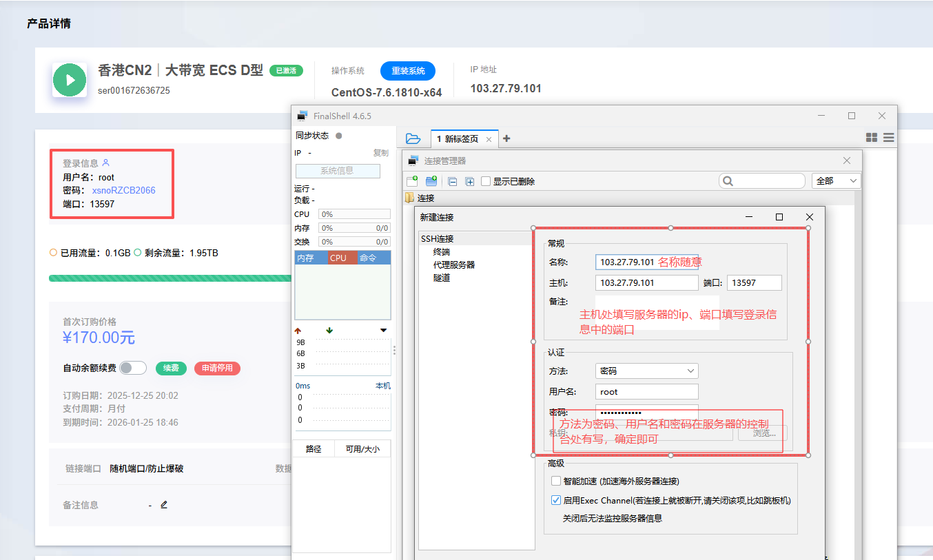Switch to grid layout view icon

click(872, 138)
